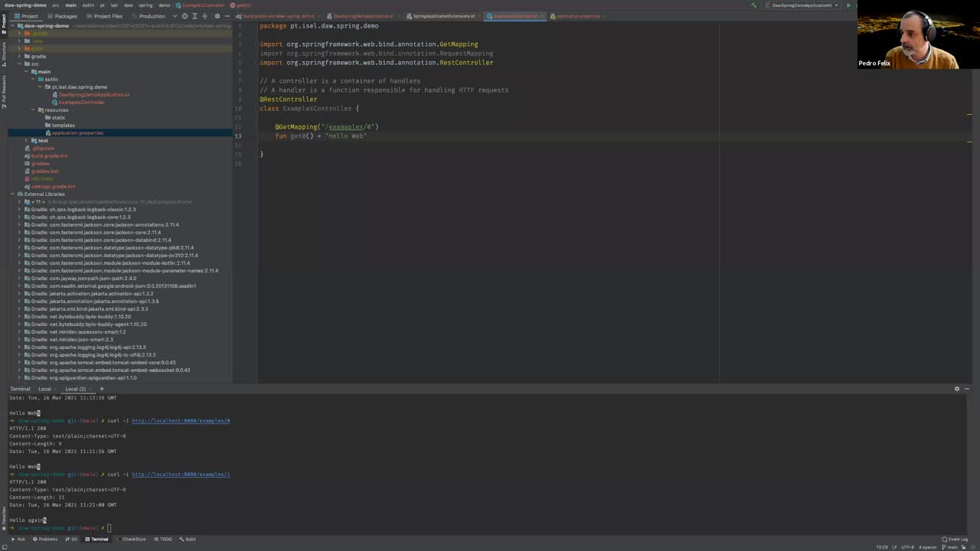Open the Favorites side tool window
Viewport: 980px width, 551px height.
click(x=4, y=517)
